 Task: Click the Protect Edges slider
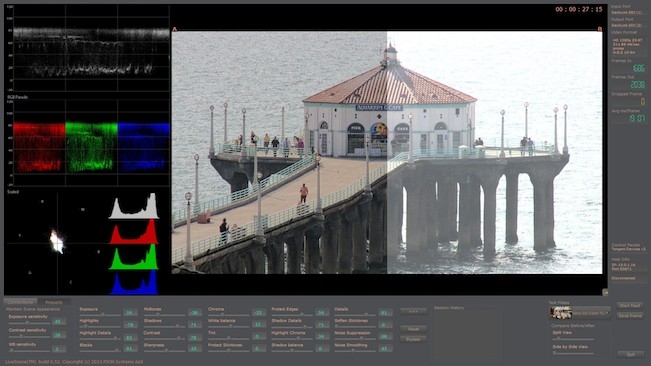pyautogui.click(x=292, y=315)
